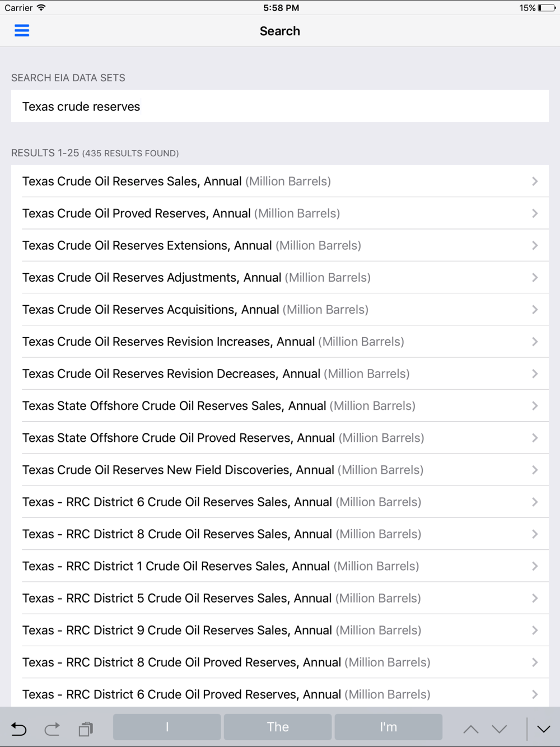The height and width of the screenshot is (747, 560).
Task: Expand chevron for Reserves Extensions row
Action: point(535,245)
